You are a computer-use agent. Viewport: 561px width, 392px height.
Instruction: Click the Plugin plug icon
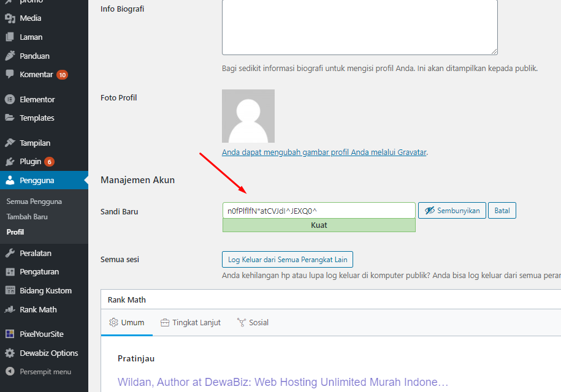click(x=10, y=162)
